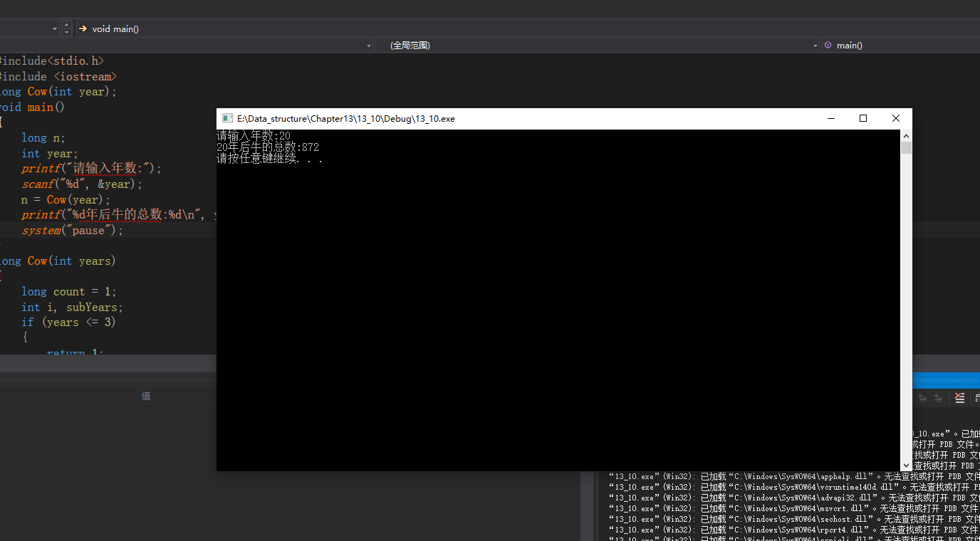Click console line 请输入年数:20
The width and height of the screenshot is (980, 541).
[x=254, y=136]
